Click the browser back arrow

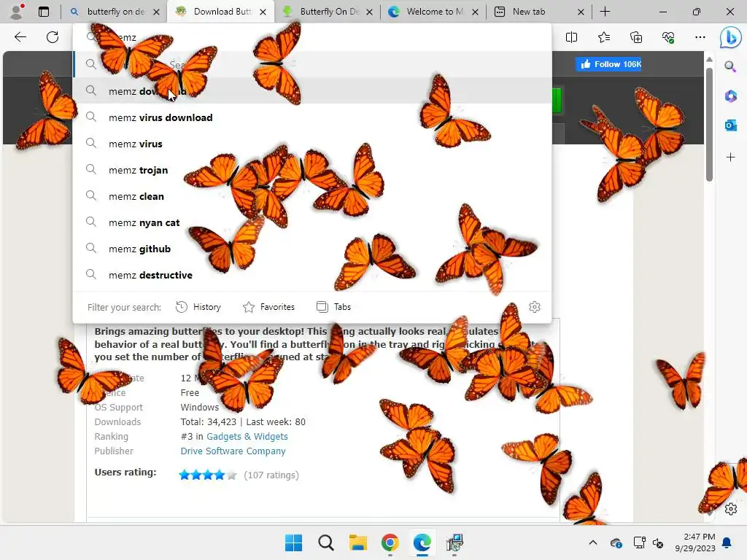[20, 37]
